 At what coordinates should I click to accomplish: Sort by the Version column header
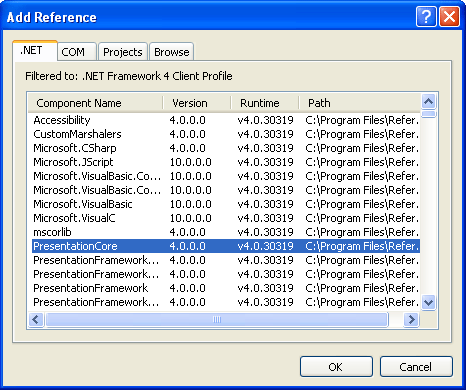(197, 103)
